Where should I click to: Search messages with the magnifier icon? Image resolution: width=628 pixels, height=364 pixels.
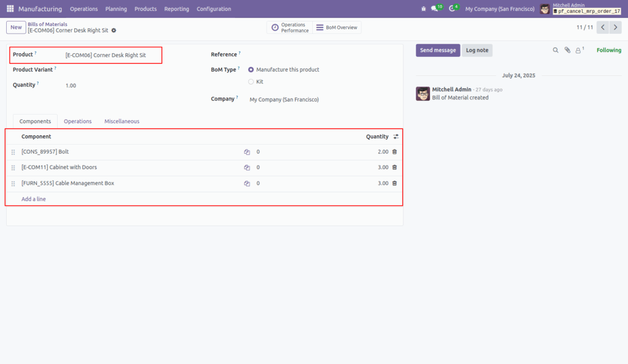[x=556, y=50]
